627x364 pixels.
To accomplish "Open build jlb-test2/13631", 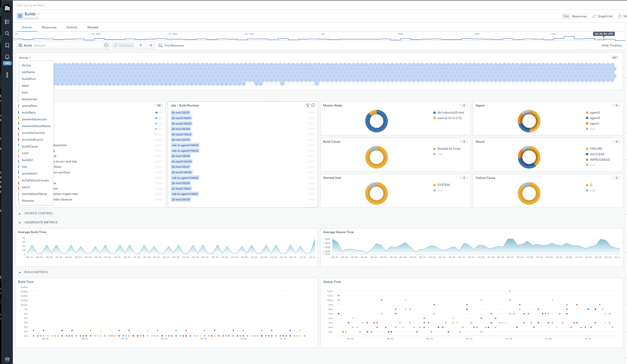I will tap(181, 189).
